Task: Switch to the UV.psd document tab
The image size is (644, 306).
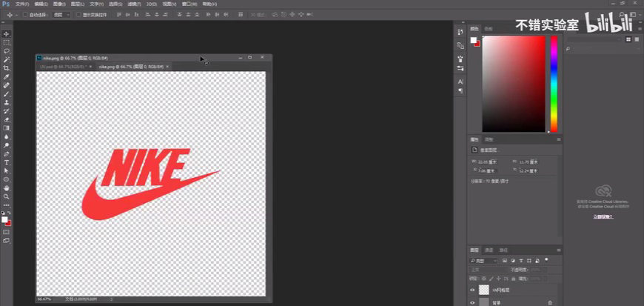Action: click(x=62, y=67)
